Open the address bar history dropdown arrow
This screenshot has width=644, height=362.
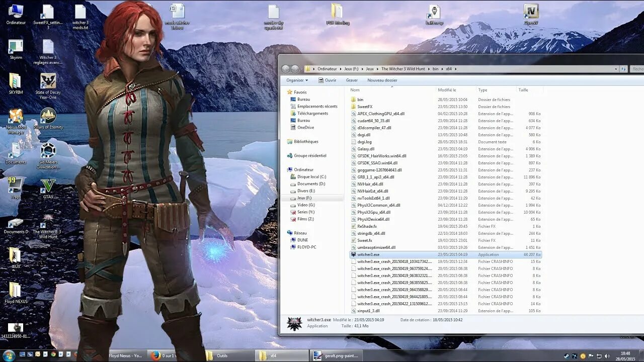(x=616, y=69)
